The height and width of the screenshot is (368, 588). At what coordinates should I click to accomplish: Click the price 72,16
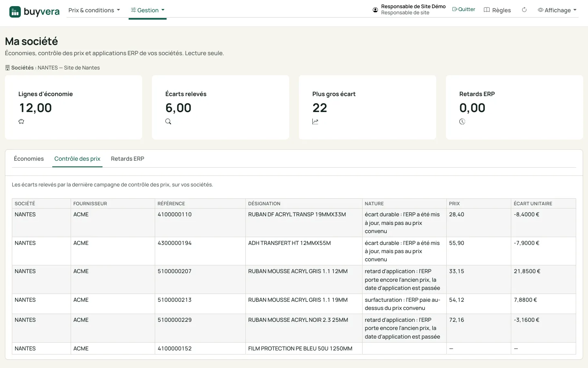click(x=457, y=320)
